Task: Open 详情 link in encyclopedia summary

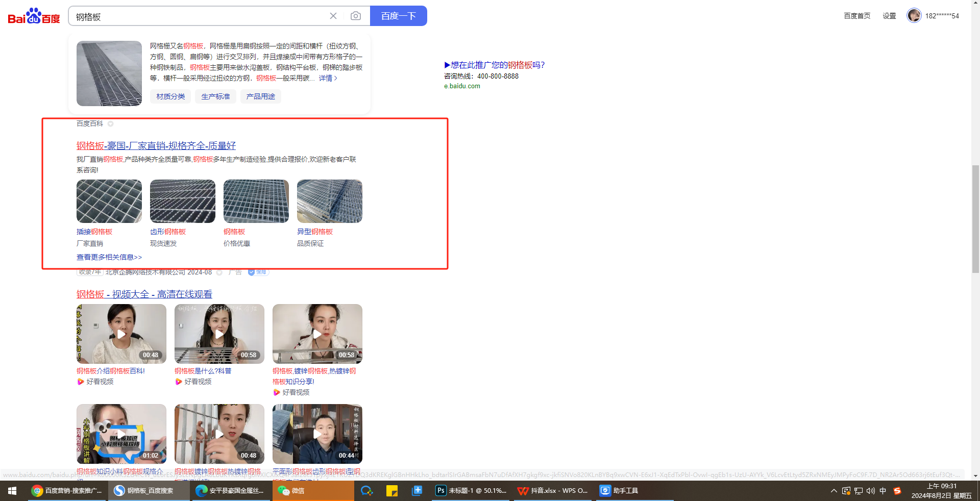Action: pos(328,78)
